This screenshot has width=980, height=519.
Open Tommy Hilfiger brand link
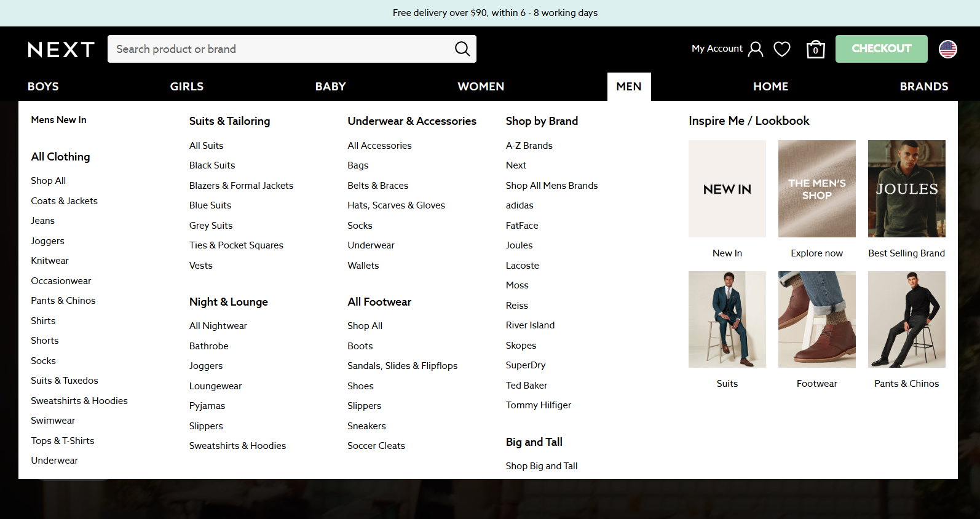coord(539,405)
